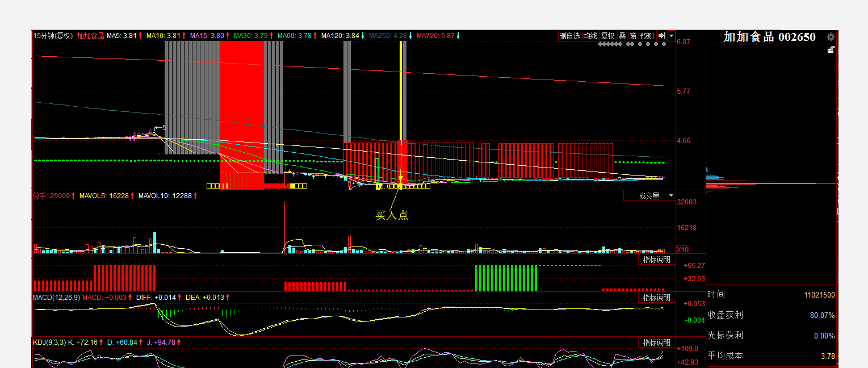
Task: Click the MA5 white moving average legend
Action: [121, 36]
